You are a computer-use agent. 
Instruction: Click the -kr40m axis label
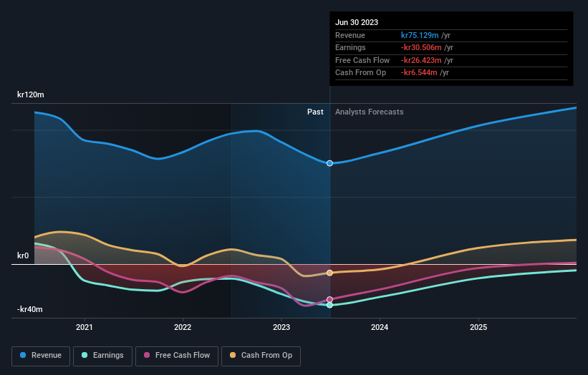click(29, 309)
